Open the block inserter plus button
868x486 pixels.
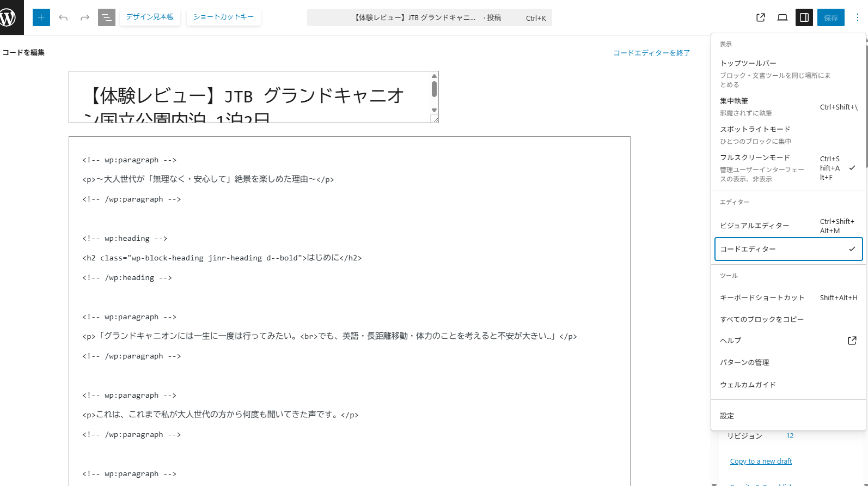tap(41, 17)
